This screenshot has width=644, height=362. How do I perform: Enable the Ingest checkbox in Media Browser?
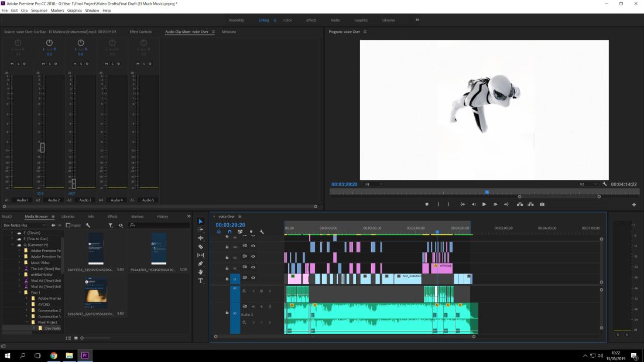tap(68, 225)
